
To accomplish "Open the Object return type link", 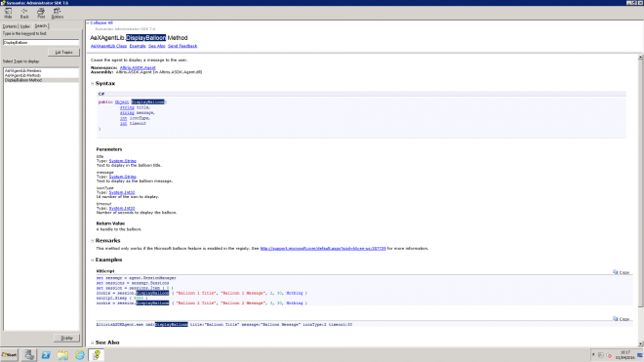I will click(122, 101).
